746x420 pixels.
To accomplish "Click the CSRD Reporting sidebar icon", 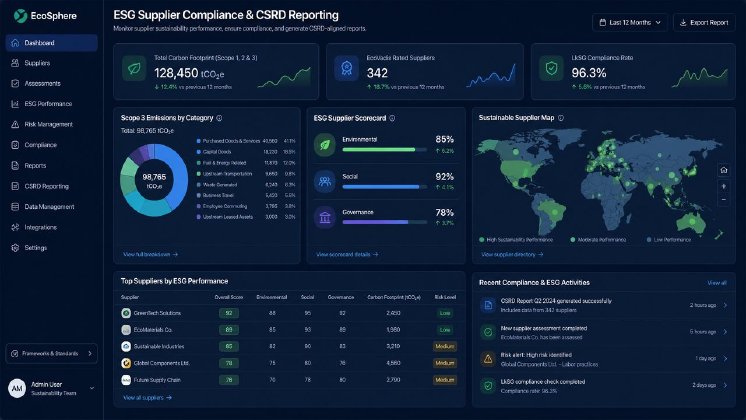I will point(15,186).
